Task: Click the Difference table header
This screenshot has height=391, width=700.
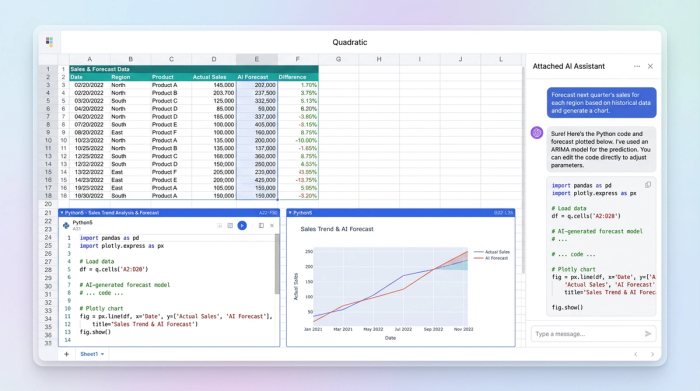Action: [x=298, y=77]
